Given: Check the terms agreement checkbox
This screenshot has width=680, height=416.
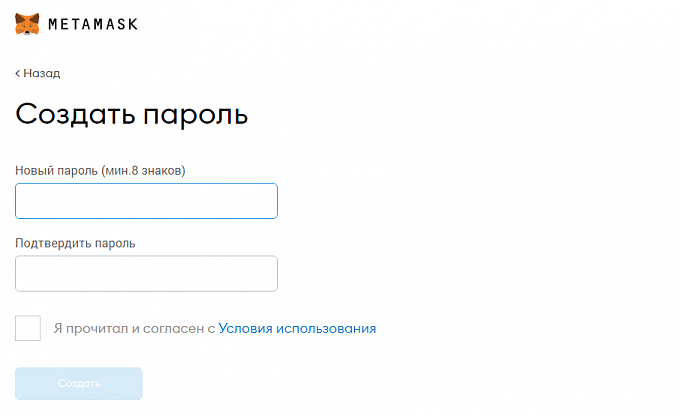Looking at the screenshot, I should pos(28,328).
